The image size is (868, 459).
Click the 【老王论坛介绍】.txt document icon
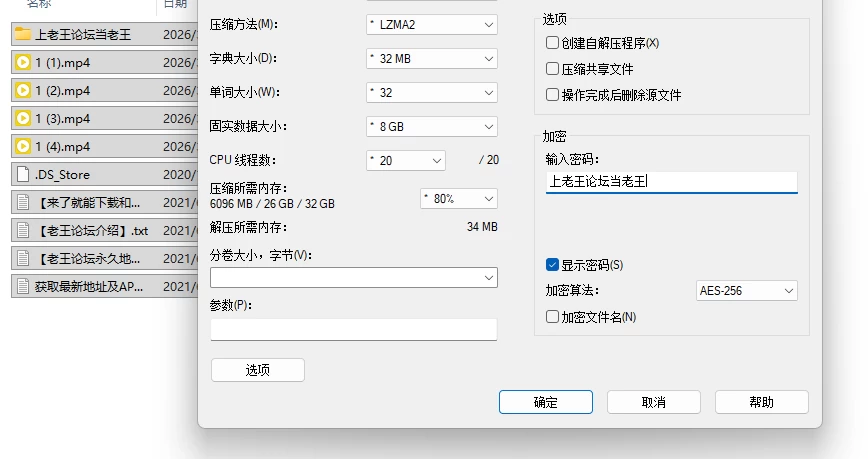point(23,230)
